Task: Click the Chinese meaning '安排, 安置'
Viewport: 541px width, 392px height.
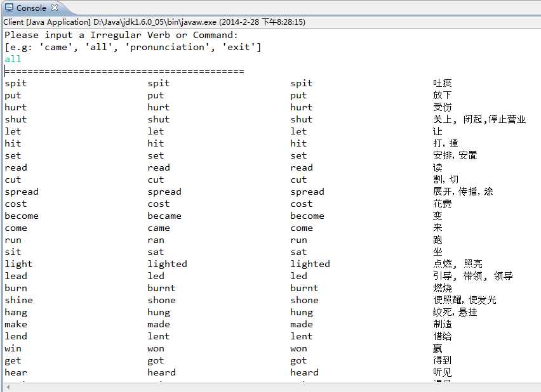Action: [x=455, y=155]
